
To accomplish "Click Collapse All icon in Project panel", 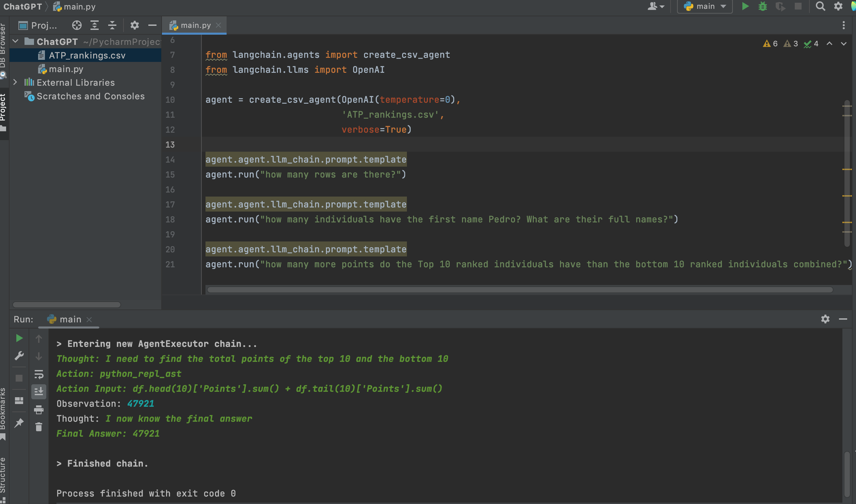I will click(x=112, y=25).
